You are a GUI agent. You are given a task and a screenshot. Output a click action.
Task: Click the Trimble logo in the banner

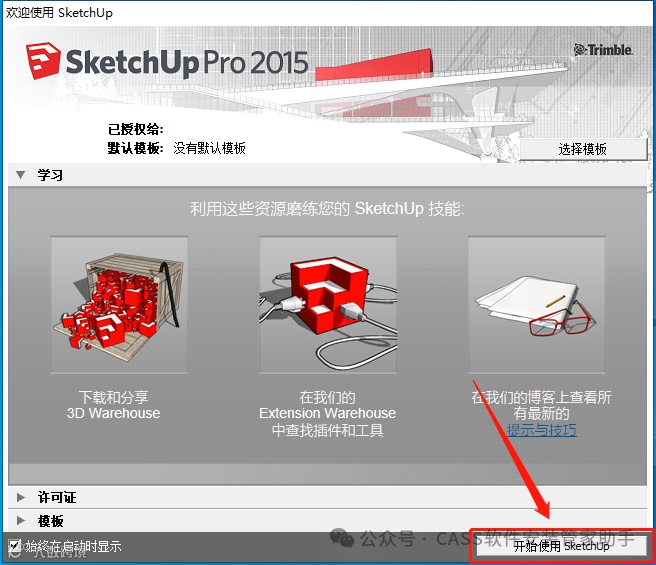(603, 50)
